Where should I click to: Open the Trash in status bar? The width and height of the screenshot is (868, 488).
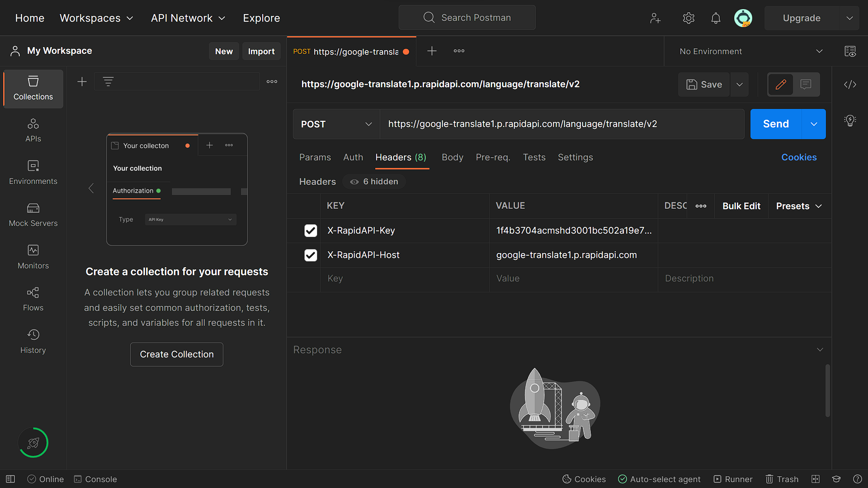pyautogui.click(x=782, y=479)
